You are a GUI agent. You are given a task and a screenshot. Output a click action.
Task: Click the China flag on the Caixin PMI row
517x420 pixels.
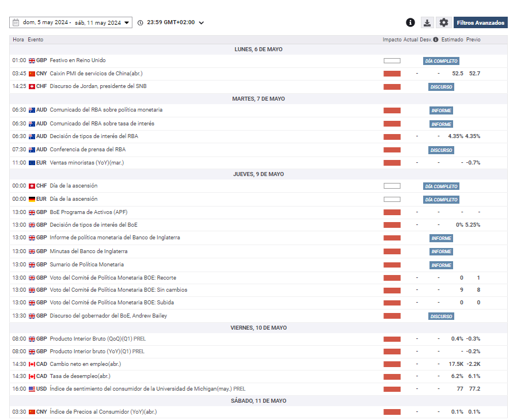[32, 74]
